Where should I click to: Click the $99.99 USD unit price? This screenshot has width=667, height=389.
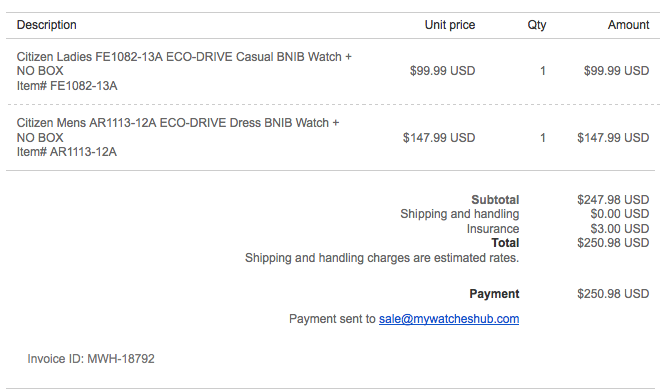(x=442, y=71)
